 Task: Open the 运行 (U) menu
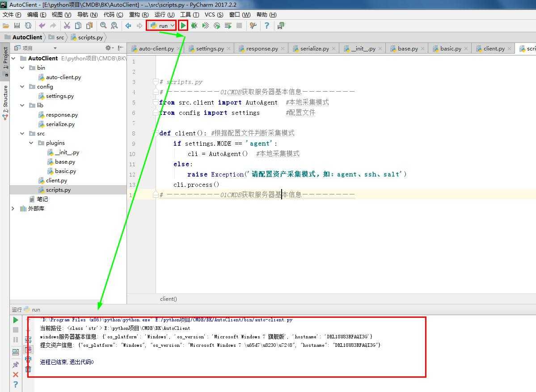click(x=165, y=15)
